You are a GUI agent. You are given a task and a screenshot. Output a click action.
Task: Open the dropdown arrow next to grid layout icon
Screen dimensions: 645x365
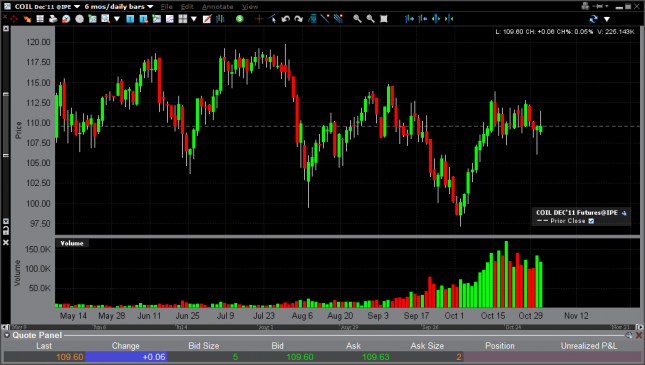click(x=194, y=19)
